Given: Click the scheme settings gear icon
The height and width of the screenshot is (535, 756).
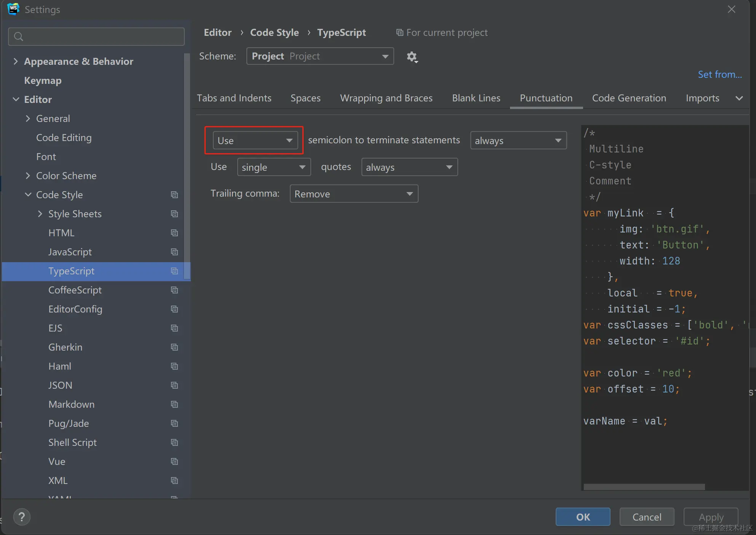Looking at the screenshot, I should click(412, 57).
